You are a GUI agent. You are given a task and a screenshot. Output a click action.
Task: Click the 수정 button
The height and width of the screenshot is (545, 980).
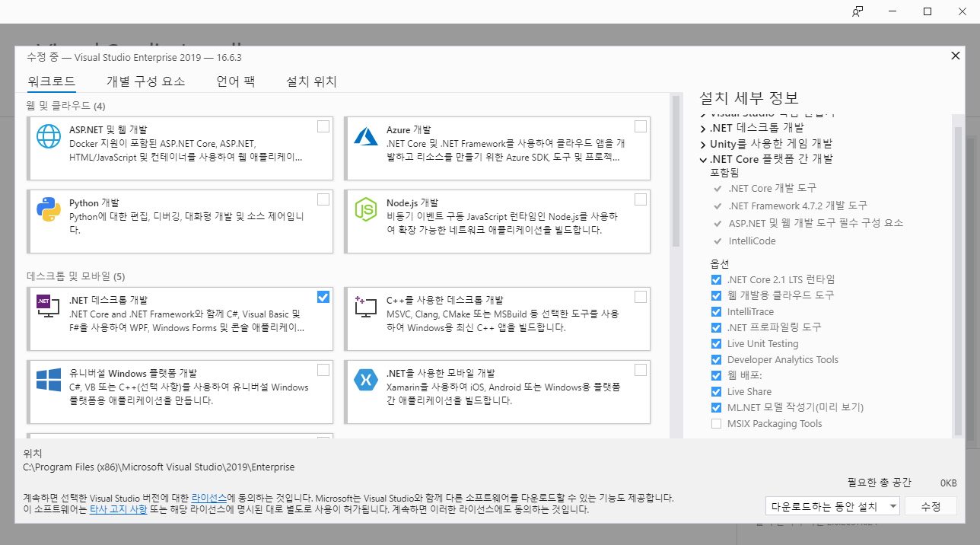tap(931, 506)
